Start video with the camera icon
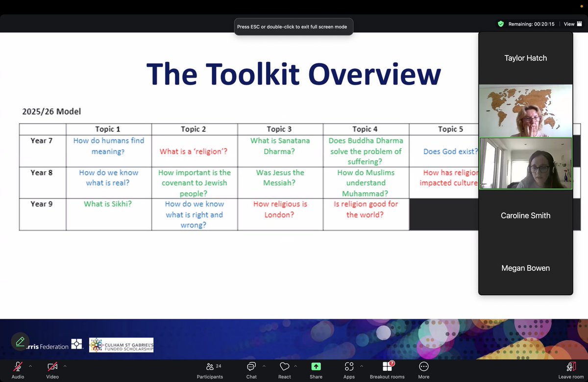The width and height of the screenshot is (588, 382). click(52, 366)
